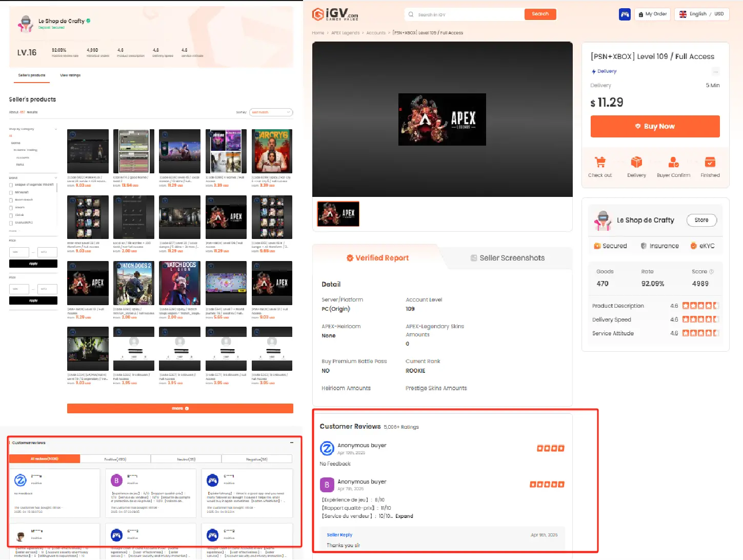Click the lightning Delivery icon under product title
Image resolution: width=743 pixels, height=560 pixels.
(594, 71)
